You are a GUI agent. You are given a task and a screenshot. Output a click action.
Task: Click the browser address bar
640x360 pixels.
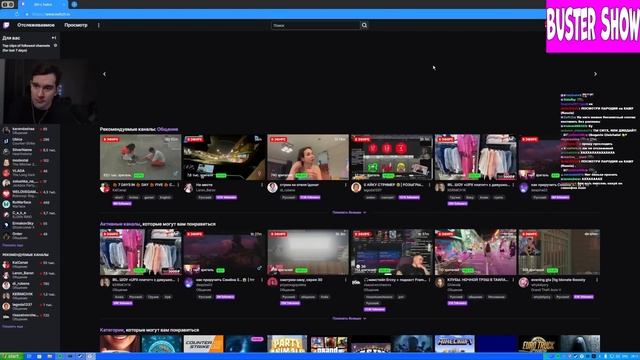286,14
